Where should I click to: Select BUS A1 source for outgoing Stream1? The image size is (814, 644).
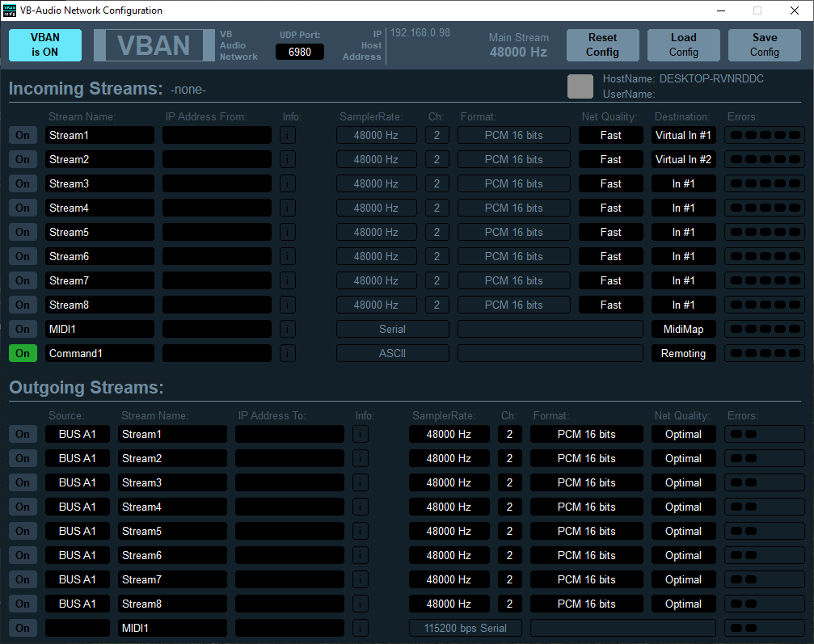click(x=78, y=434)
